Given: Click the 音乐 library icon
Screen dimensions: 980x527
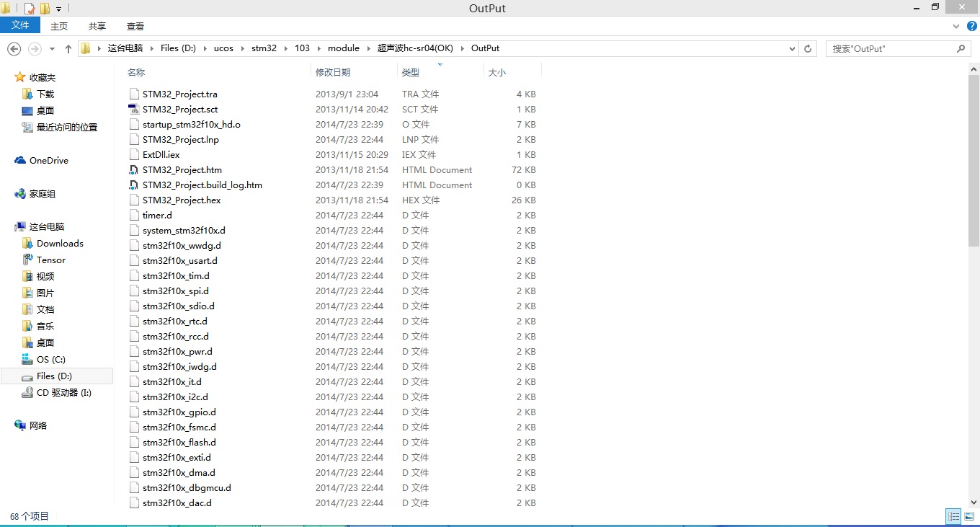Looking at the screenshot, I should [27, 326].
